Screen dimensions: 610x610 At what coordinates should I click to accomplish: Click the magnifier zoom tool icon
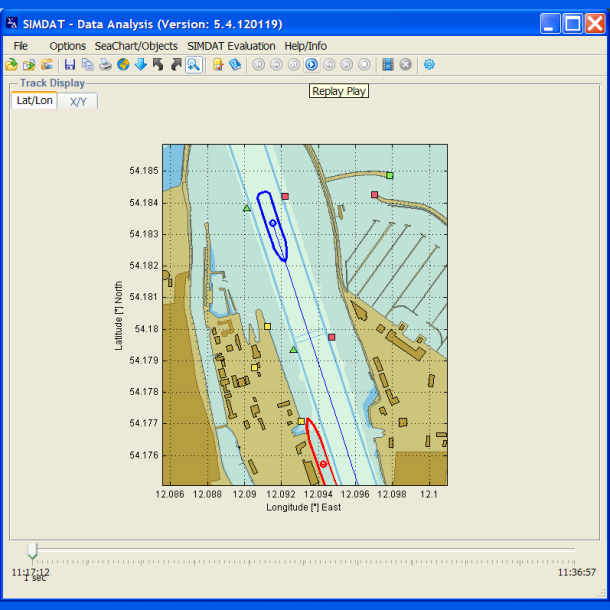click(x=193, y=65)
